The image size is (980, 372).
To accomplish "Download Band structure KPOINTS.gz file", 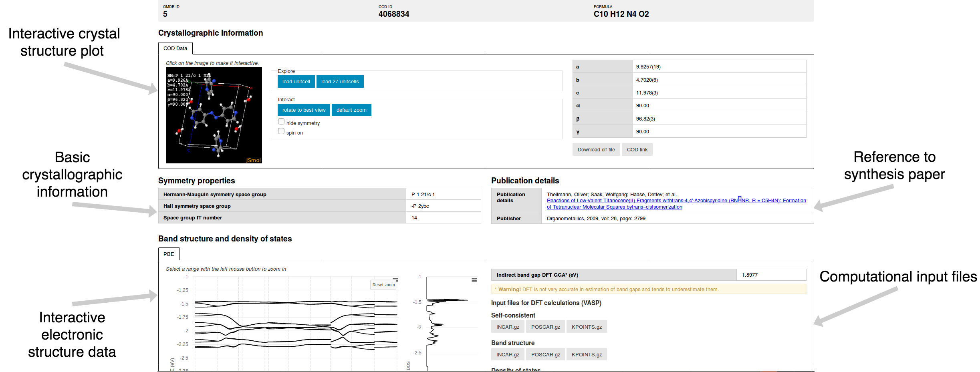I will (586, 355).
